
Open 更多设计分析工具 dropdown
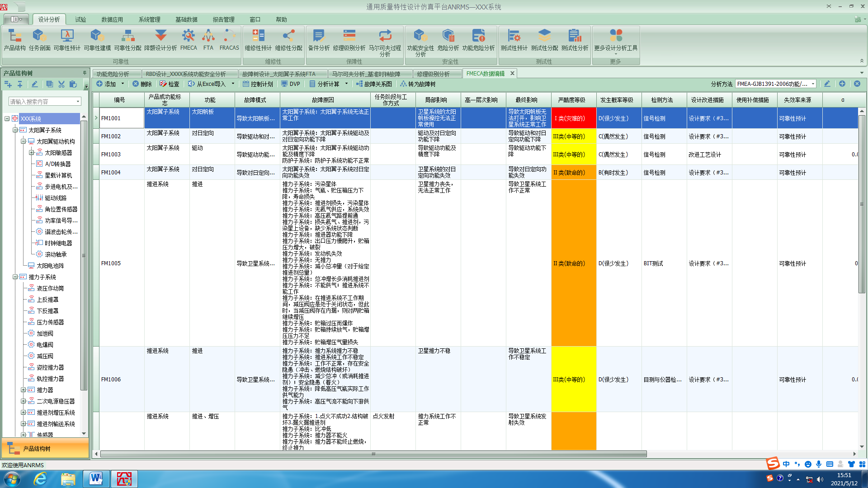click(x=616, y=42)
